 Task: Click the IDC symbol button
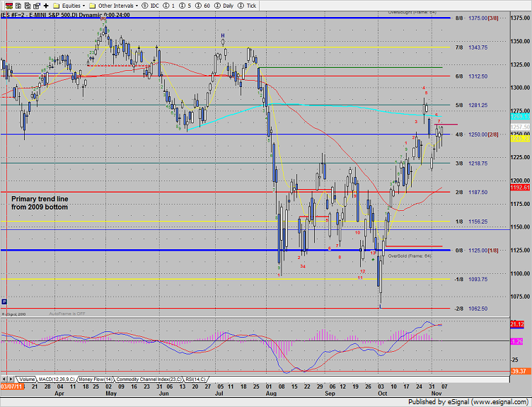[150, 6]
